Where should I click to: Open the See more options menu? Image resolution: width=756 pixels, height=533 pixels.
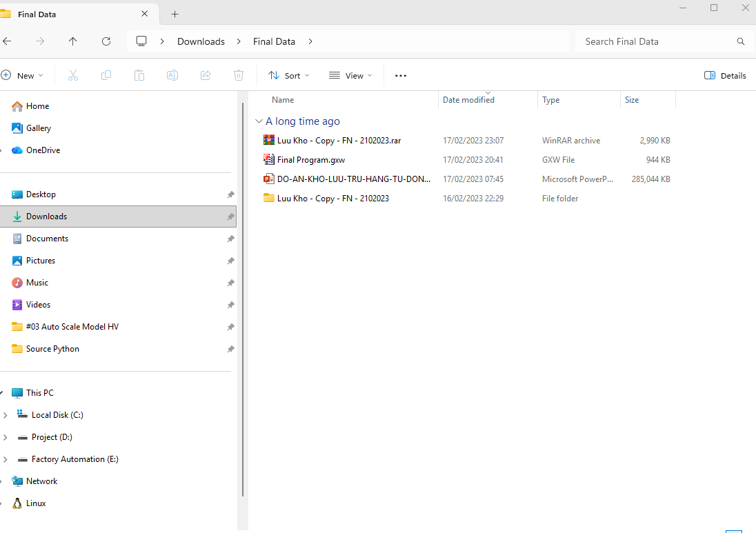pyautogui.click(x=401, y=76)
